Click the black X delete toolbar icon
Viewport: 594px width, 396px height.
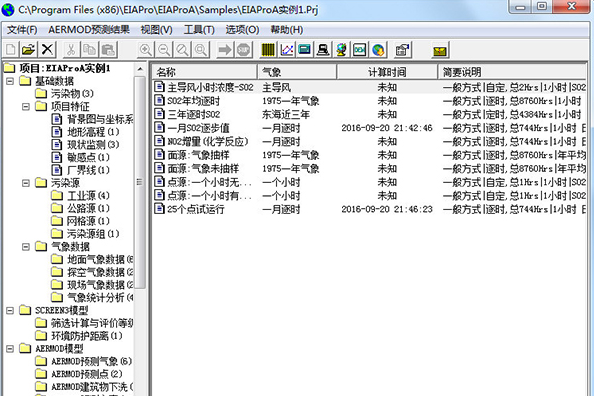coord(47,50)
